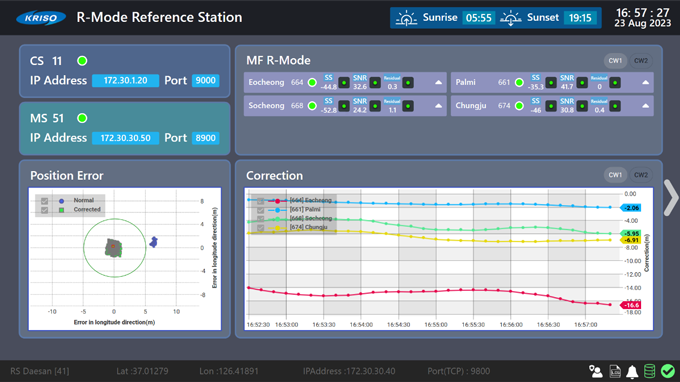Go to next page with right chevron
Screen dimensions: 680x382
(x=671, y=198)
